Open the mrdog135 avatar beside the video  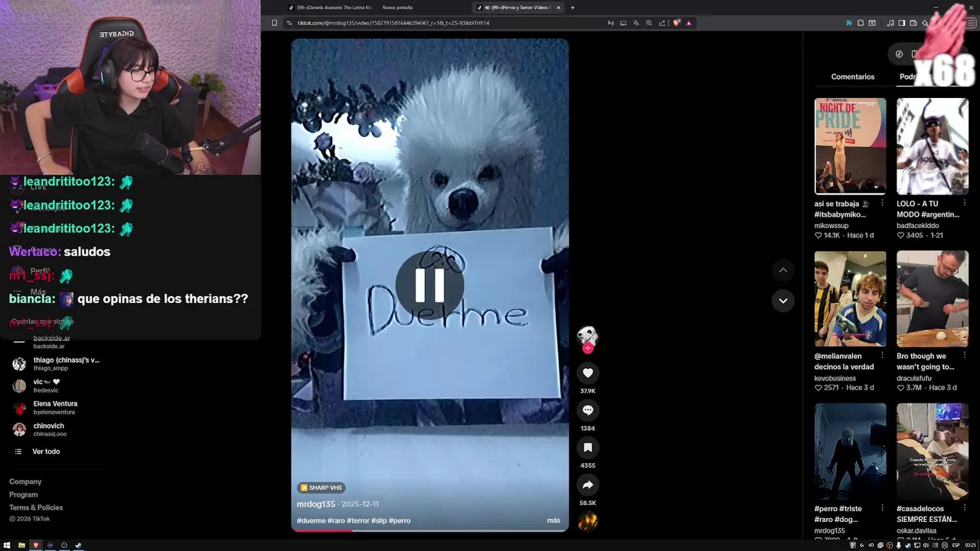pos(587,337)
